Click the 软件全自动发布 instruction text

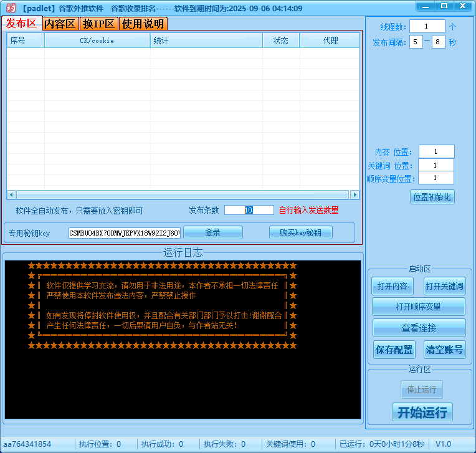point(79,211)
